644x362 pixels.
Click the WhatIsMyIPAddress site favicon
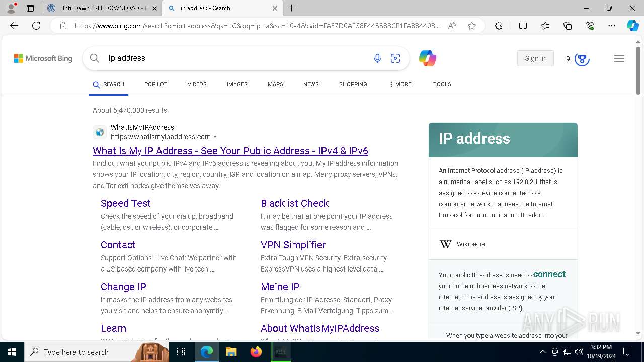coord(100,132)
